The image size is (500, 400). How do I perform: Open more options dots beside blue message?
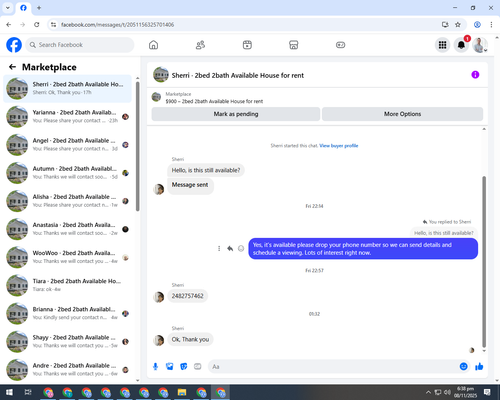219,248
